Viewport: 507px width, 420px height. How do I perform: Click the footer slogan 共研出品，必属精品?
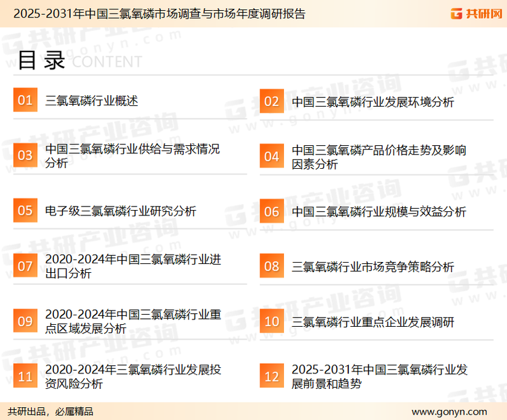coord(51,412)
